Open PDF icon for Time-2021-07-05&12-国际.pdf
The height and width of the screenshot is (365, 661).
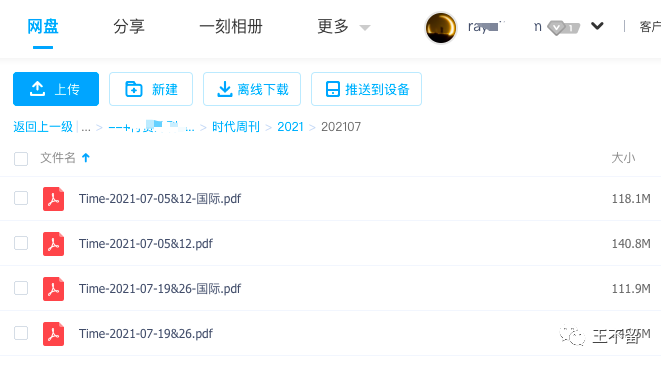tap(53, 199)
